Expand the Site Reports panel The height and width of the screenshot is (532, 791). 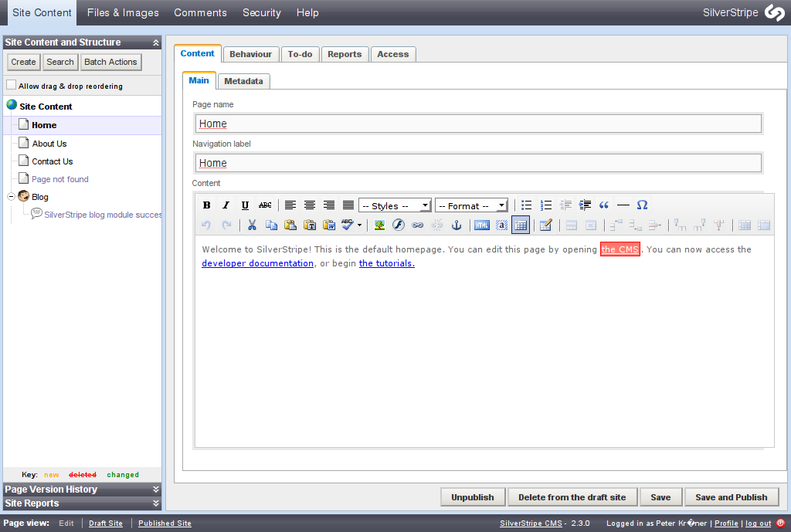[156, 503]
